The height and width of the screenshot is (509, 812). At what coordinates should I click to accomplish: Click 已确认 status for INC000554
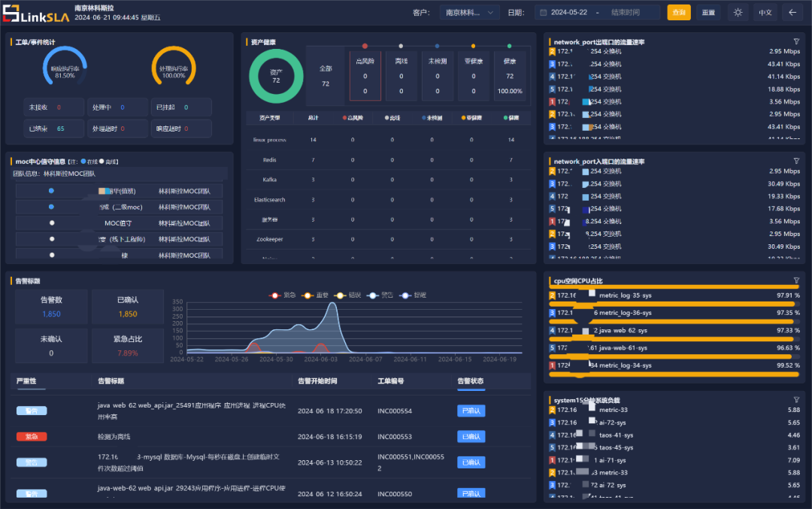tap(471, 411)
